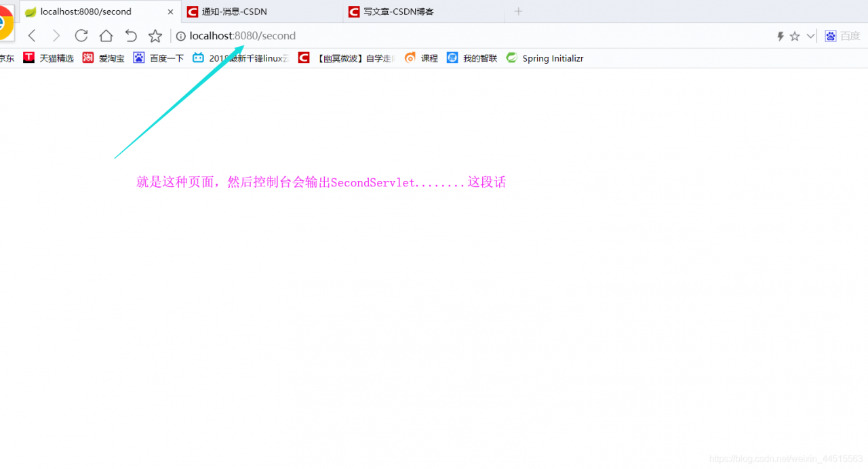Viewport: 868px width, 469px height.
Task: Open the 爱淘宝 bookmark
Action: (x=104, y=58)
